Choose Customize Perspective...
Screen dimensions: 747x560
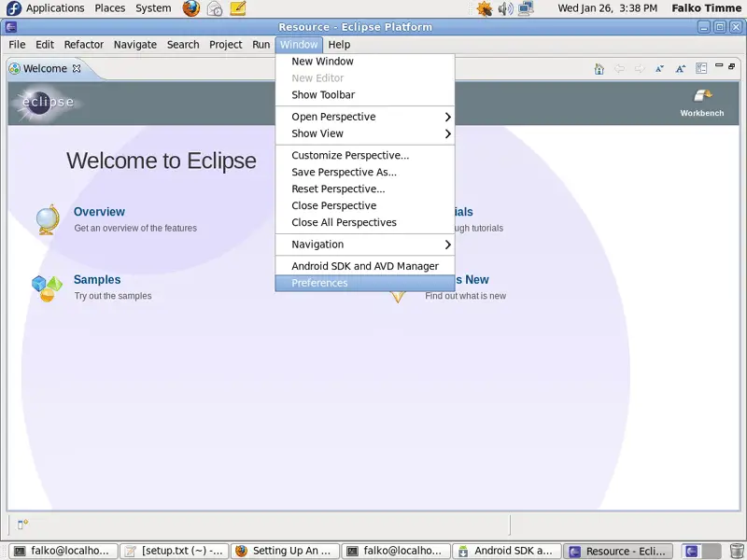365,155
